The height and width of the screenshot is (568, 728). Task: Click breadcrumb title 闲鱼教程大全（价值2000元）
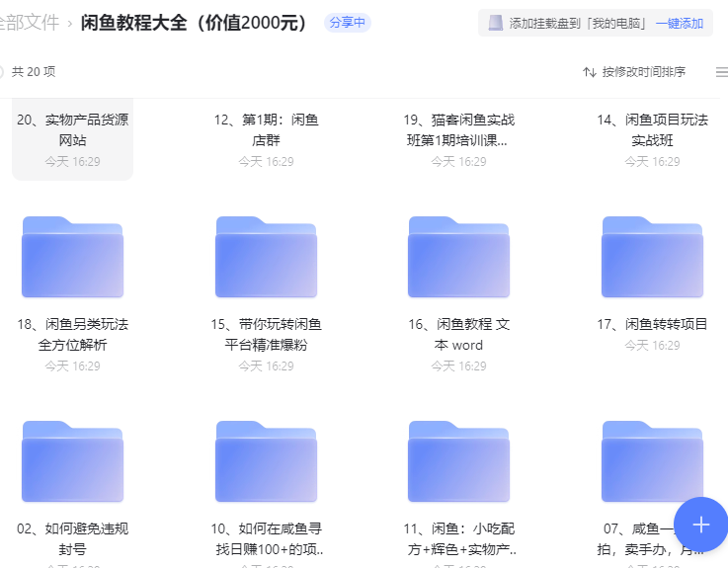click(194, 23)
